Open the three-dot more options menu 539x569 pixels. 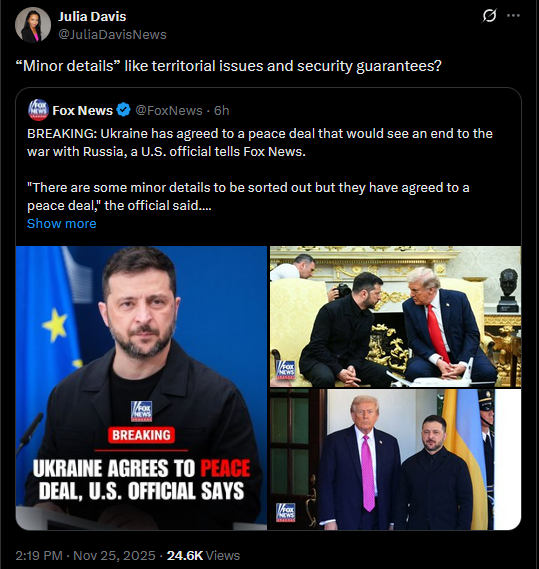coord(513,16)
